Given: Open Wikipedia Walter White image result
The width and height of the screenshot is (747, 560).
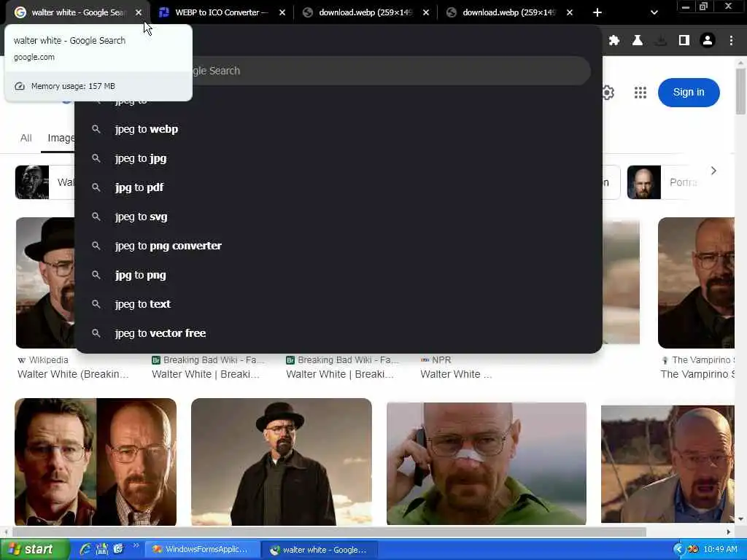Looking at the screenshot, I should click(45, 282).
